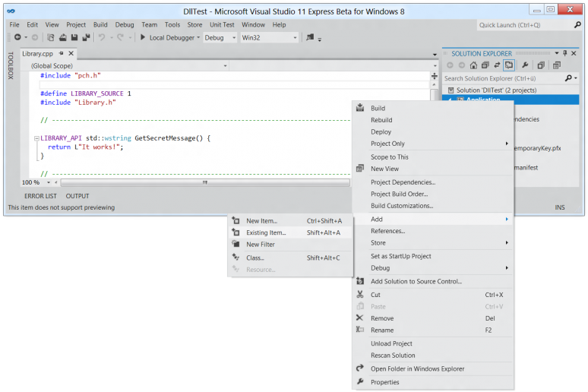The width and height of the screenshot is (588, 392).
Task: Open the Win32 platform dropdown
Action: pyautogui.click(x=295, y=37)
